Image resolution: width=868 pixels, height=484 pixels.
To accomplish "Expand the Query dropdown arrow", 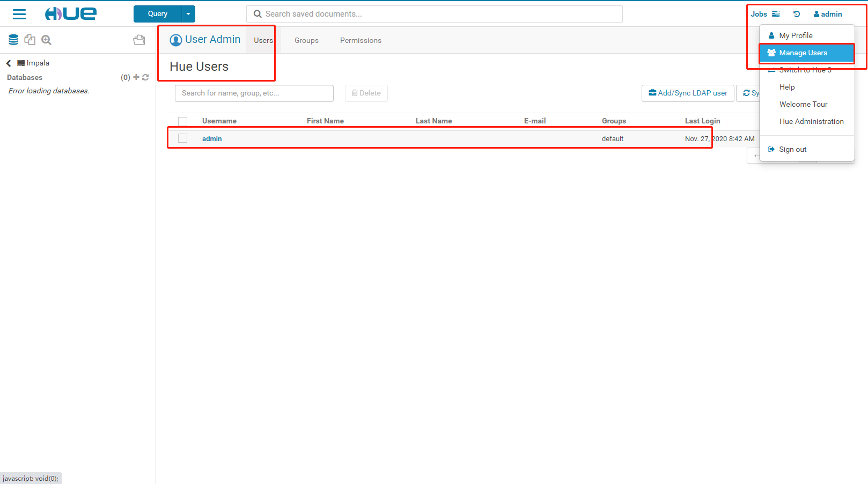I will (x=188, y=14).
